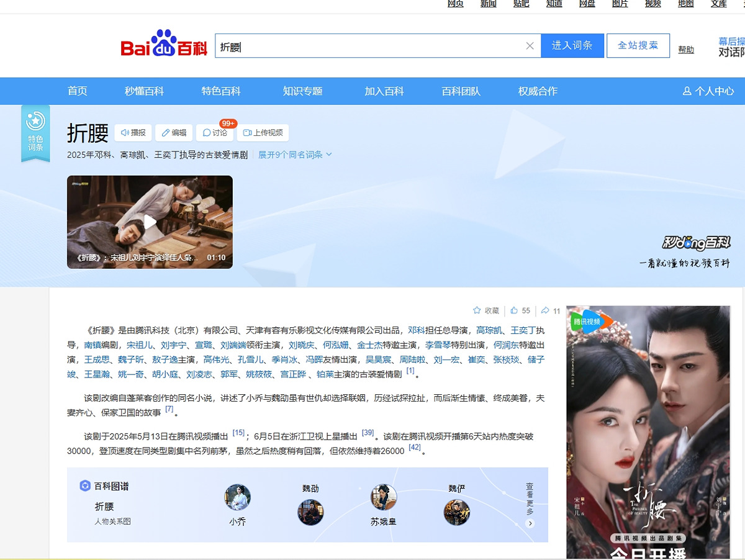This screenshot has height=560, width=745.
Task: Play the 折腰 video thumbnail
Action: (x=150, y=222)
